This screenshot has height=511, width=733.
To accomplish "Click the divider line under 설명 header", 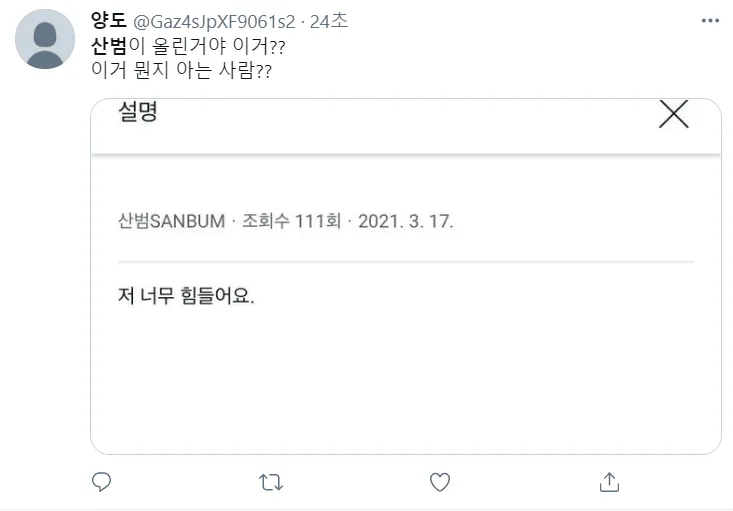I will click(405, 155).
